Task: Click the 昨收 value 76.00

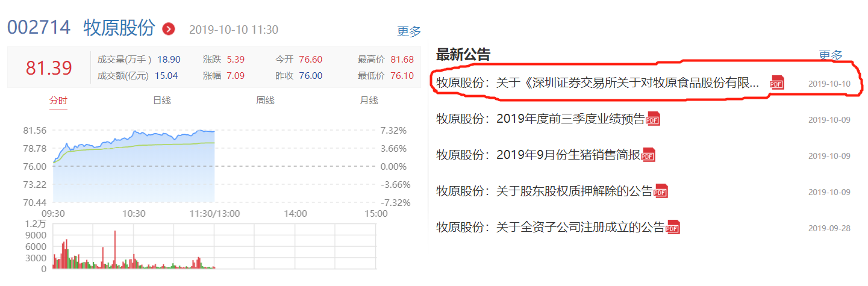Action: click(x=311, y=76)
